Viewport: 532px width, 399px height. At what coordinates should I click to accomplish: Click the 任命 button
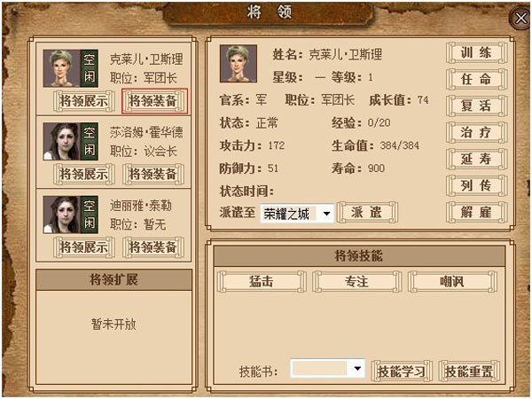click(476, 80)
